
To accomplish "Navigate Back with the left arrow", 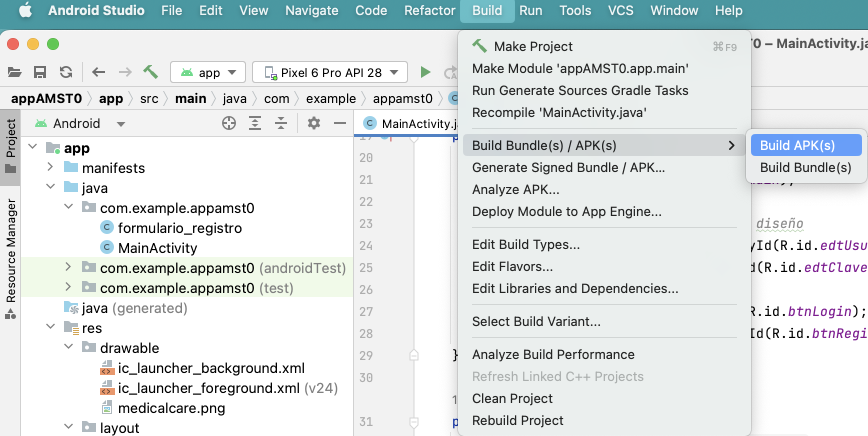I will coord(98,72).
